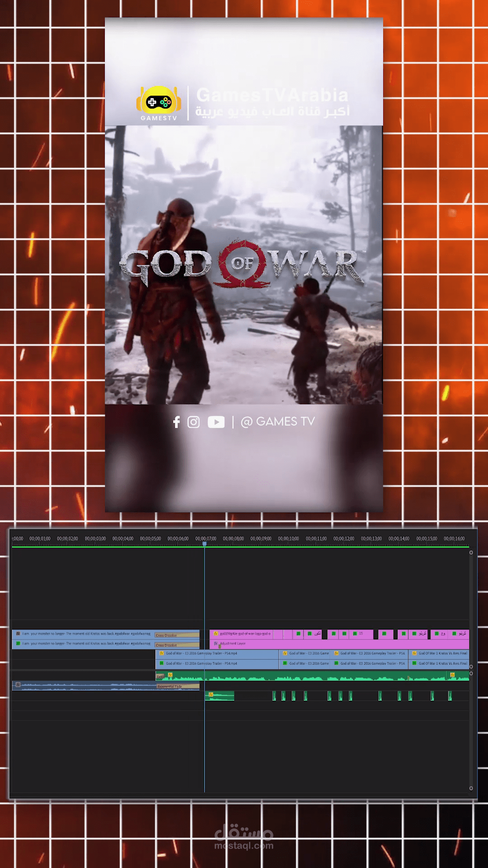Viewport: 488px width, 868px height.
Task: Click fx badge on upper 'Kratos Vs Ares Final' clip
Action: 414,653
